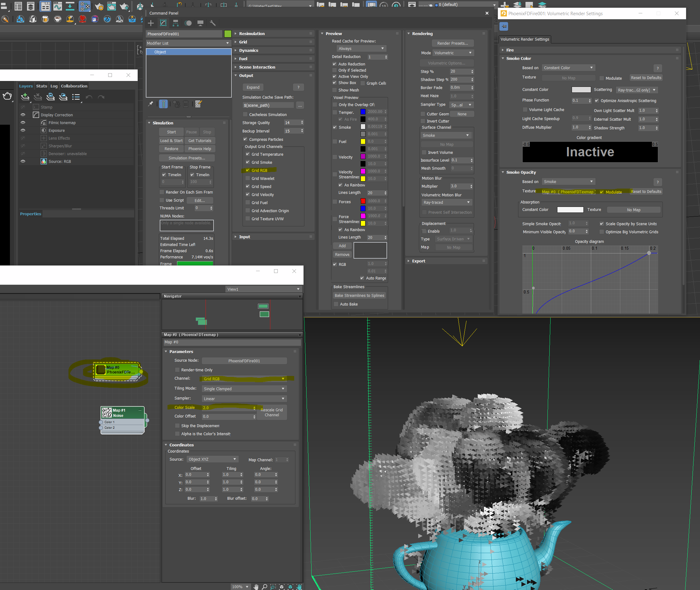Open the Create tab in Command Panel
Screen dimensions: 700x590
pyautogui.click(x=151, y=23)
